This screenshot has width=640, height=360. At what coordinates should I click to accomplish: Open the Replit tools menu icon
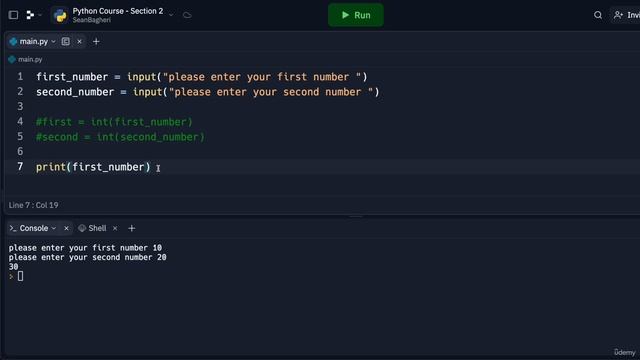click(30, 15)
